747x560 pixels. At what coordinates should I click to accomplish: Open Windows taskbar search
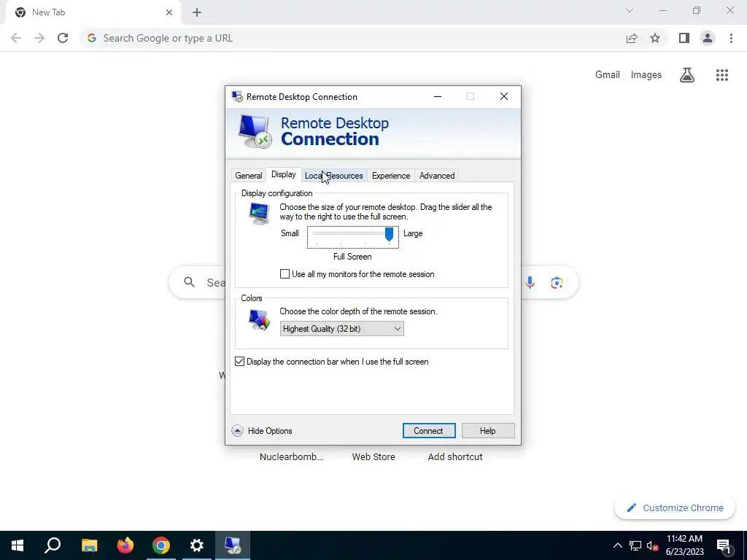point(53,545)
